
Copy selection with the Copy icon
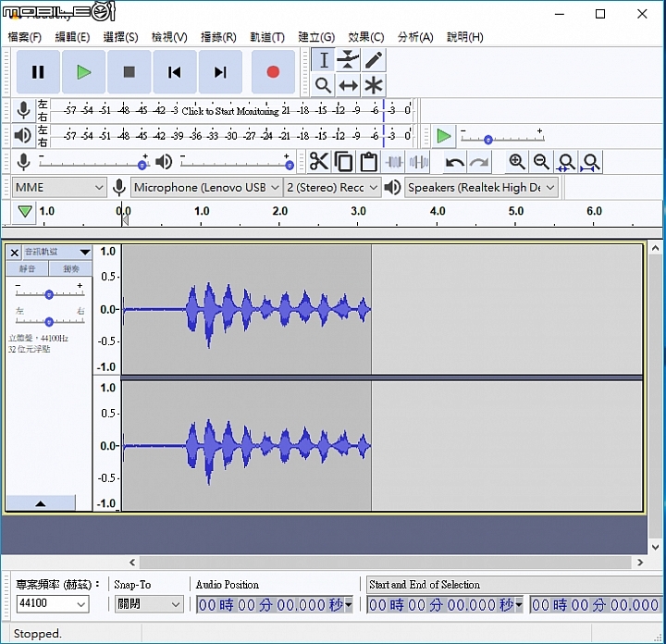[343, 162]
